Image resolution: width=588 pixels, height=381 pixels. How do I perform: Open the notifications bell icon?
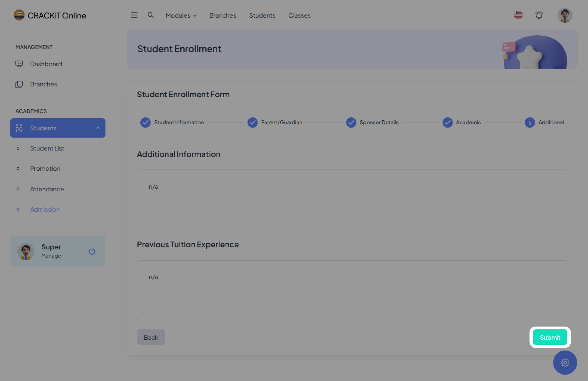coord(539,15)
